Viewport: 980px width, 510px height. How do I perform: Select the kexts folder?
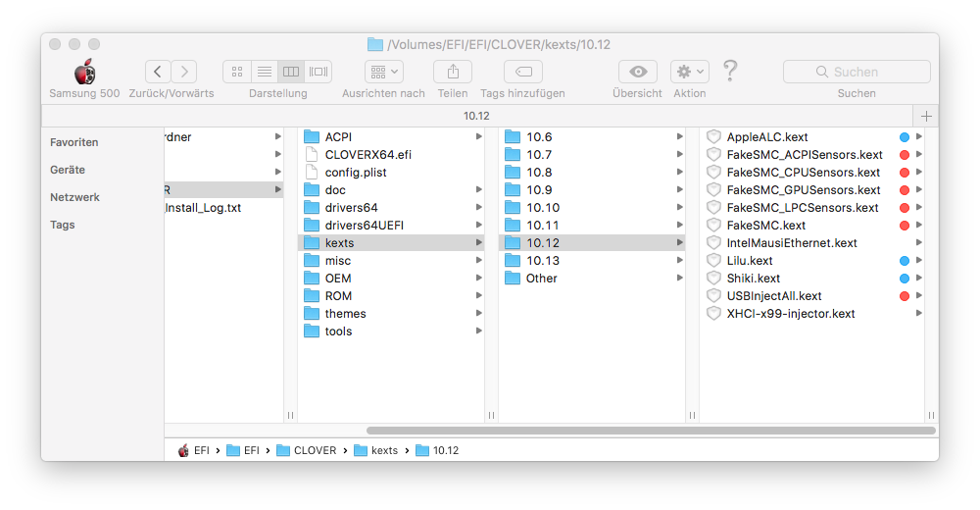point(392,243)
